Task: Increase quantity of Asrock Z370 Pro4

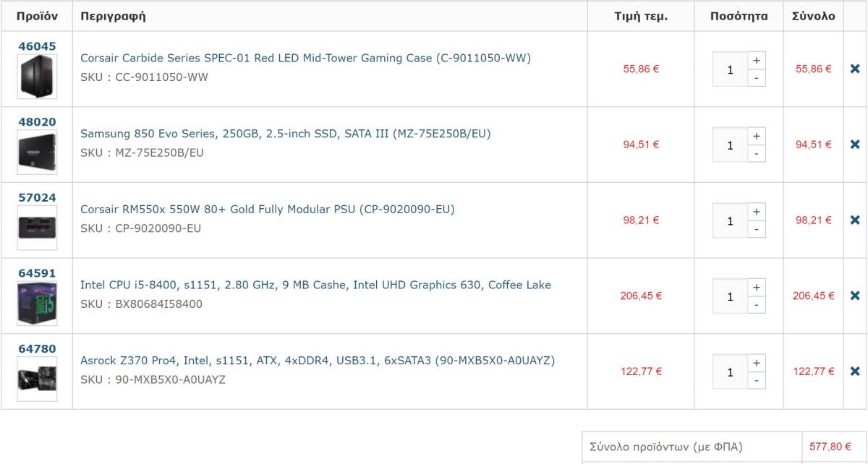Action: [757, 363]
